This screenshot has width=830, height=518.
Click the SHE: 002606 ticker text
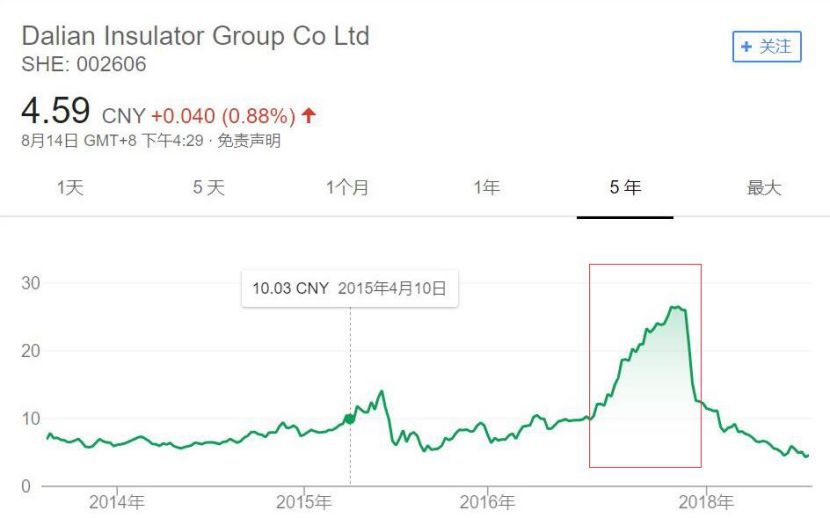tap(84, 64)
